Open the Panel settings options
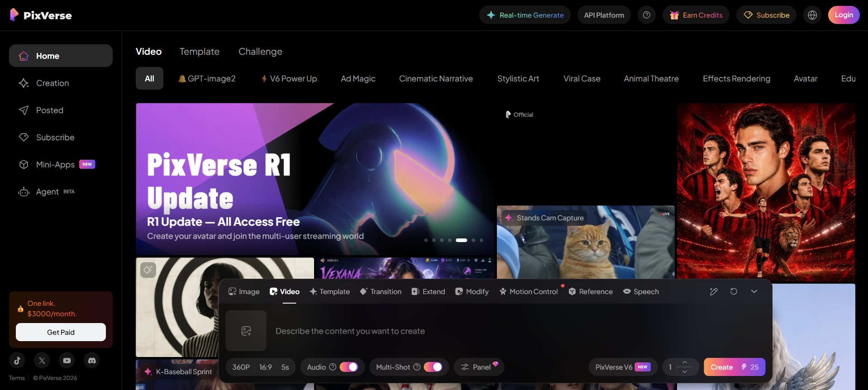The image size is (868, 390). pos(479,367)
